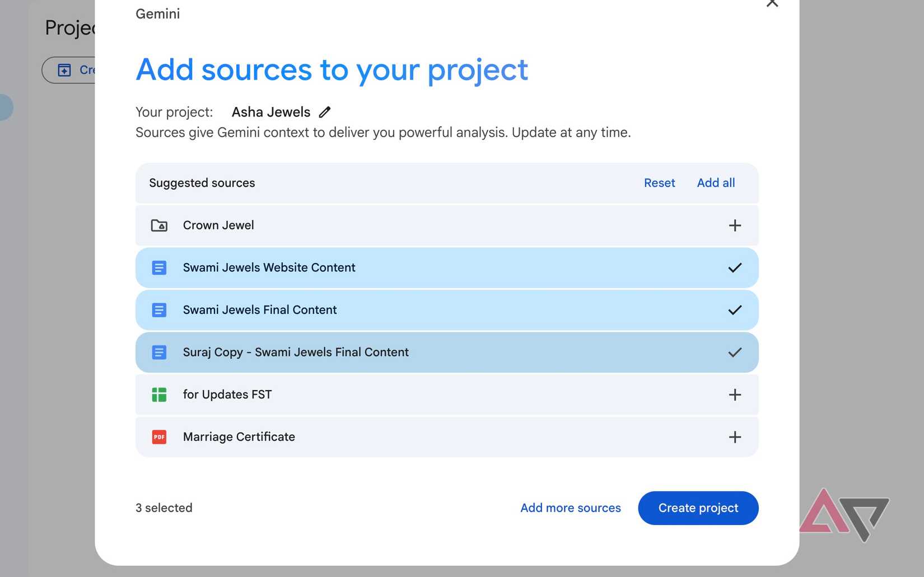Click the folder icon beside Crown Jewel

point(159,226)
